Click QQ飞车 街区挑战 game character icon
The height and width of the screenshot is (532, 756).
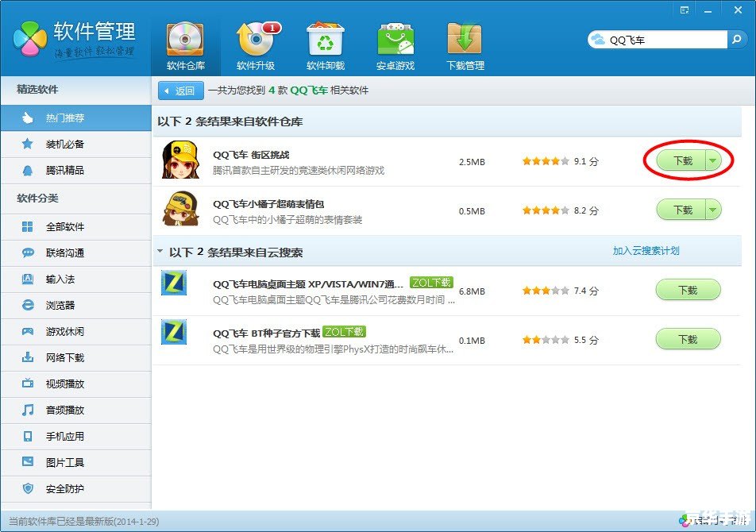(x=180, y=160)
